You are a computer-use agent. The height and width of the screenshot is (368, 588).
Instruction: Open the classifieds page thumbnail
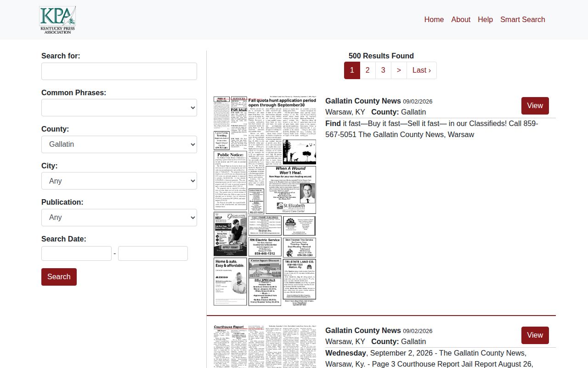[265, 201]
